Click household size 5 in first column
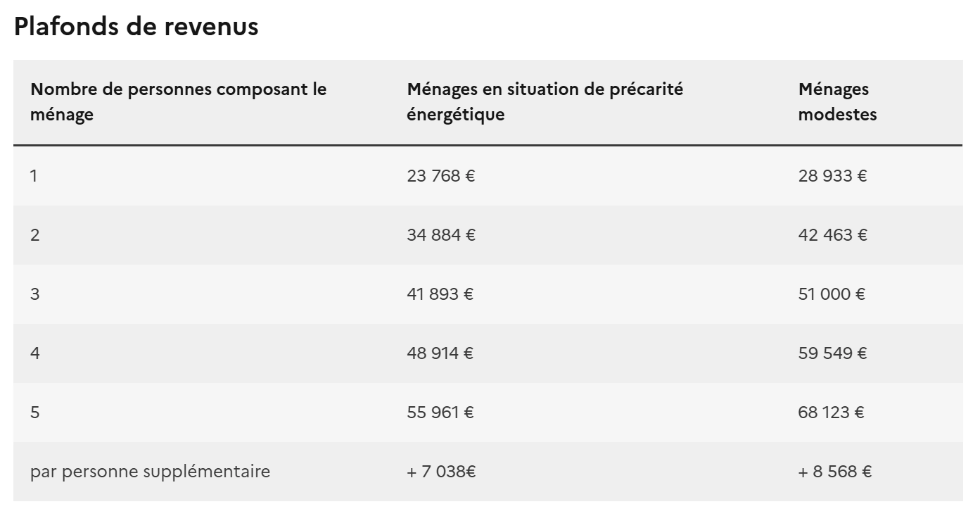The height and width of the screenshot is (516, 980). 34,413
